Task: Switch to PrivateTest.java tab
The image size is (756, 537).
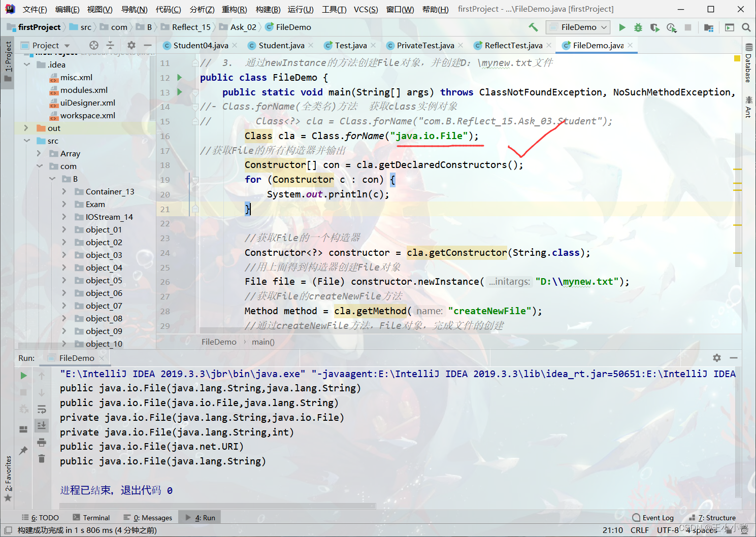Action: [425, 45]
